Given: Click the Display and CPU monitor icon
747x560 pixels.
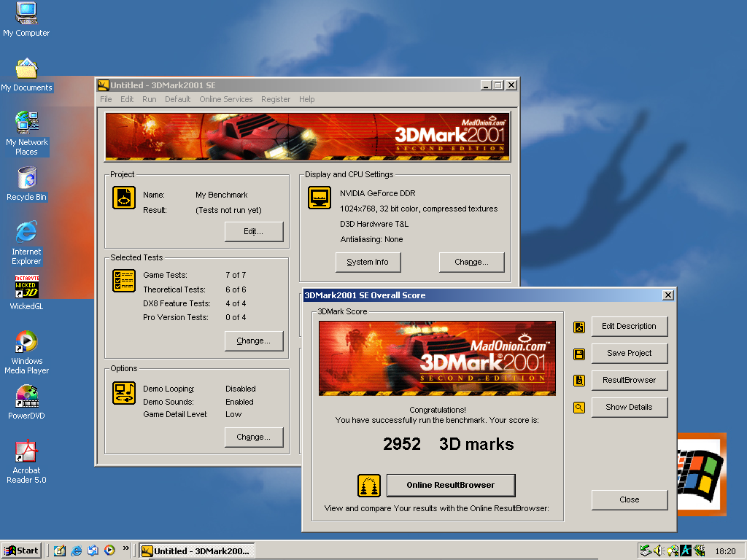Looking at the screenshot, I should tap(320, 198).
